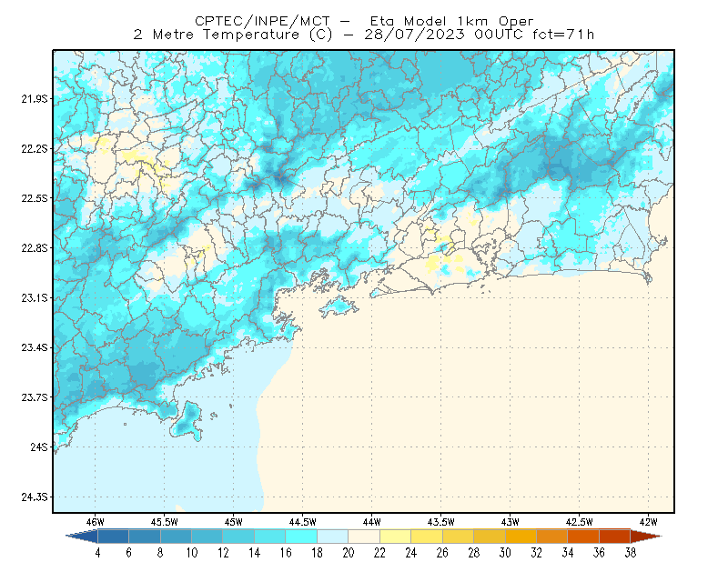
Task: Click the dark red above-38 legend arrow
Action: coord(646,536)
